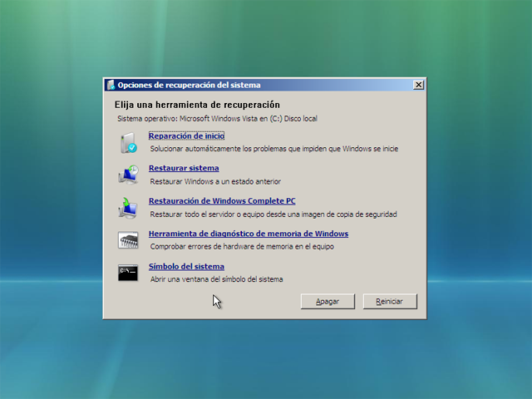Open the Símbolo del sistema link
Viewport: 532px width, 399px height.
coord(186,267)
